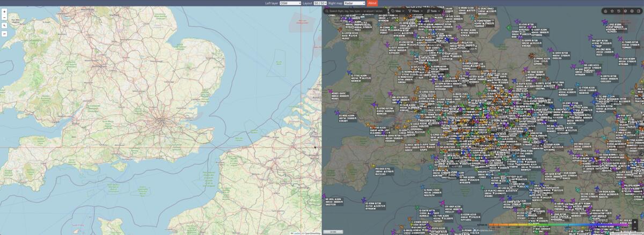Open the OpenStreetMap attribution link
This screenshot has width=644, height=235.
tap(312, 233)
